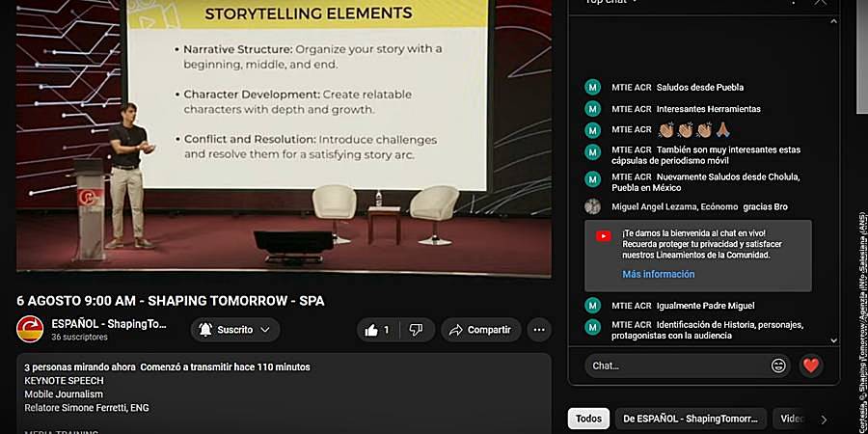The image size is (868, 434).
Task: Click the 'Relatore Simone Ferretti, ENG' line
Action: point(87,407)
